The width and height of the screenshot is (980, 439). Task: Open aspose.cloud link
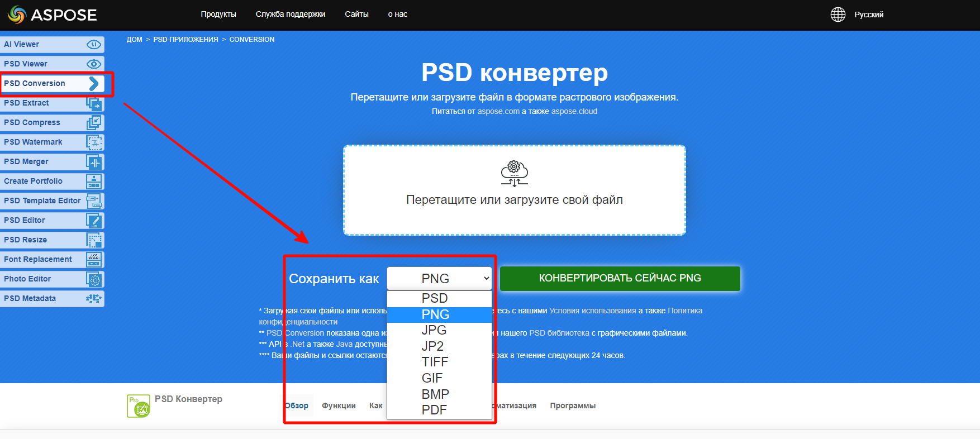click(574, 111)
